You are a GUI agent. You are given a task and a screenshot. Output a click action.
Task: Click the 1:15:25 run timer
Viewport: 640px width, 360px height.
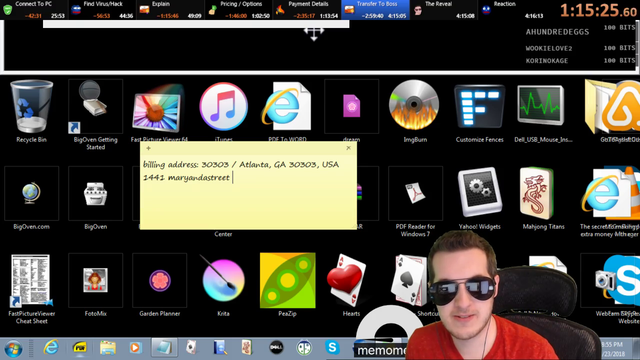click(x=598, y=10)
